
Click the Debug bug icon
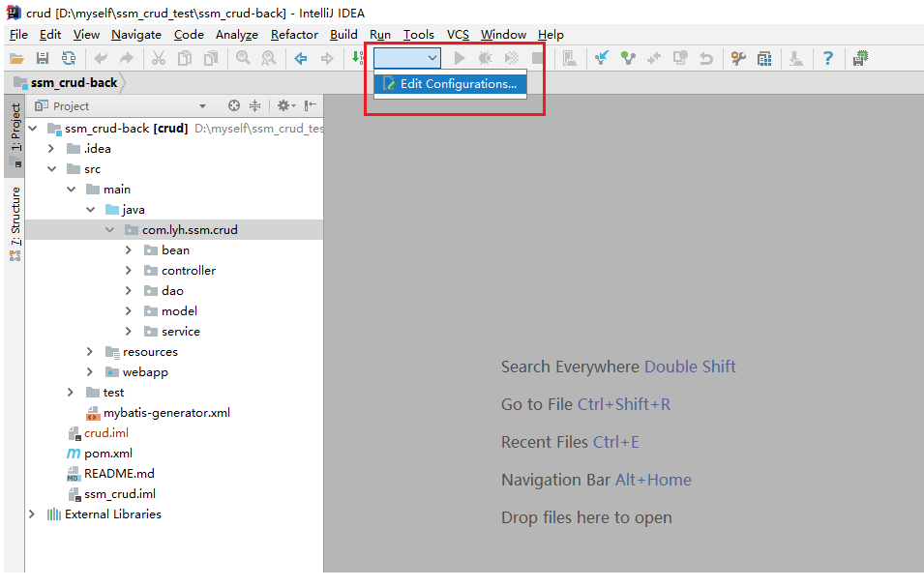(486, 58)
